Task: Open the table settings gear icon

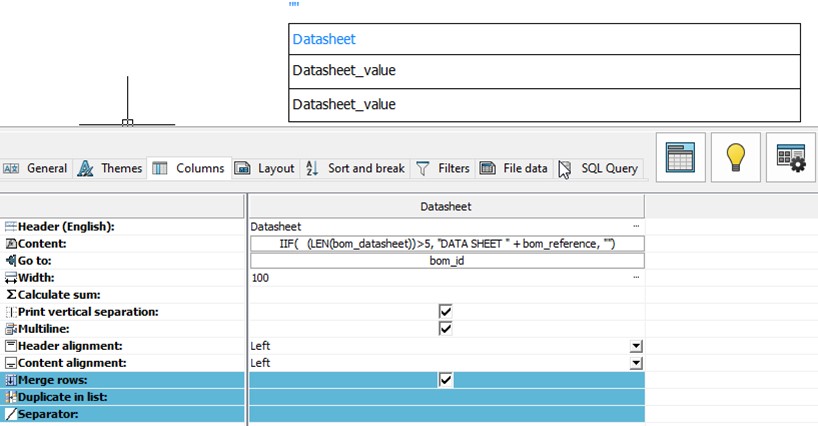Action: [x=791, y=157]
